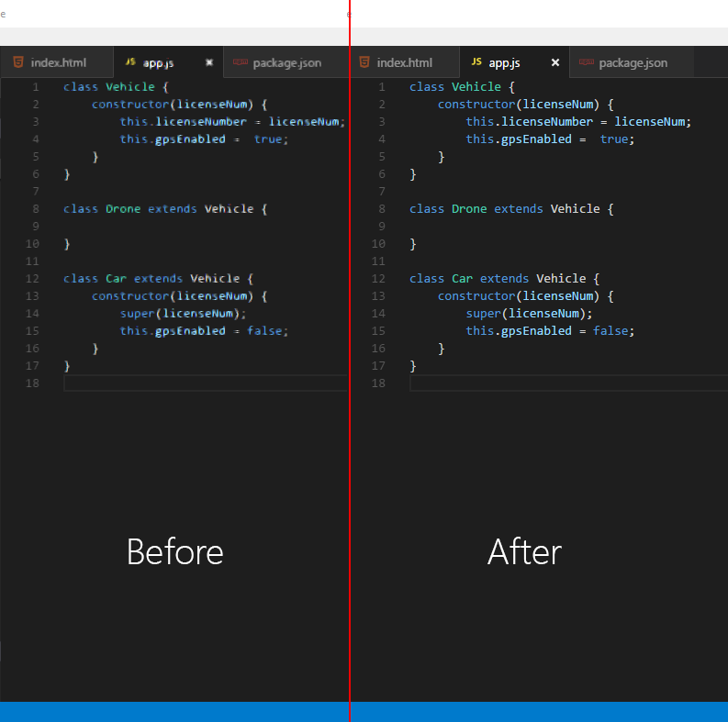This screenshot has width=728, height=722.
Task: Open package.json tab in the After pane
Action: pyautogui.click(x=632, y=62)
